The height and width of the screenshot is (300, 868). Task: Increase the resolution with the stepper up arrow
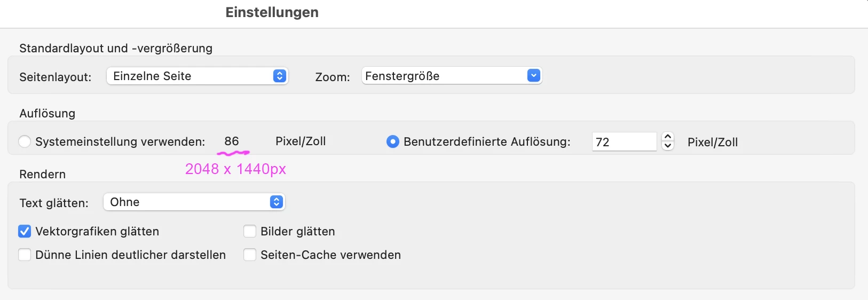point(668,137)
